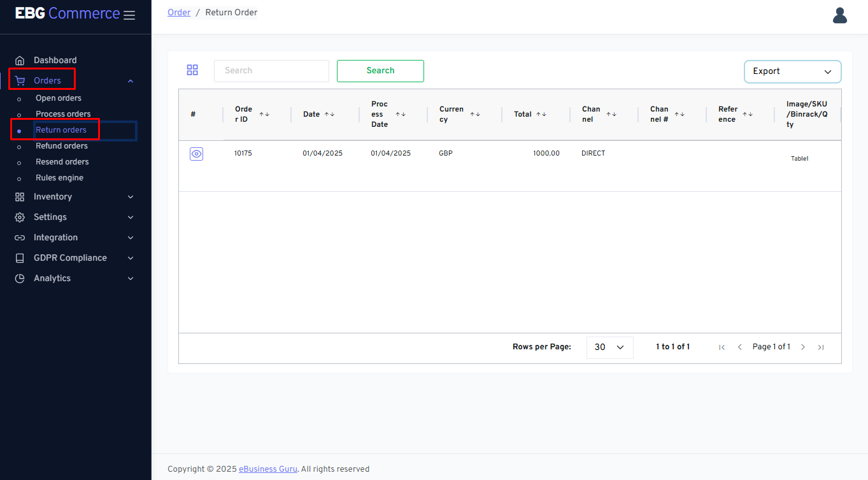View order 10175 via eye icon
The image size is (868, 480).
196,154
